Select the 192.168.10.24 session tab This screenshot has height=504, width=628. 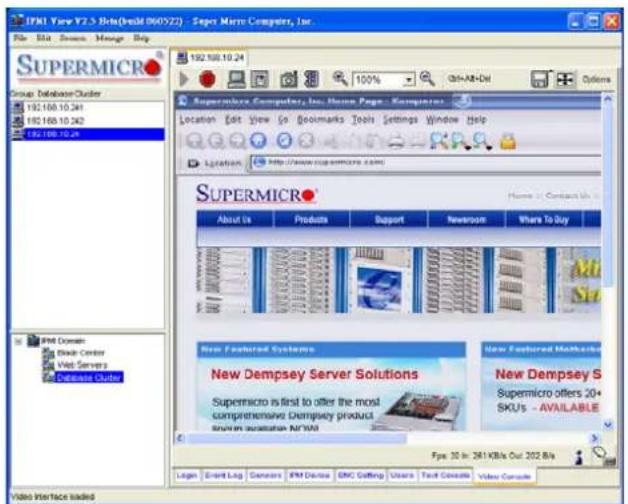[x=211, y=58]
